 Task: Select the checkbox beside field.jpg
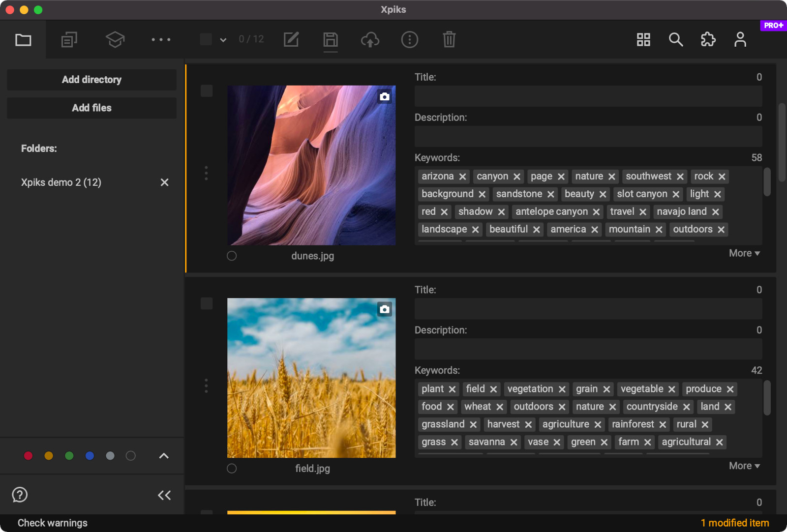(206, 303)
